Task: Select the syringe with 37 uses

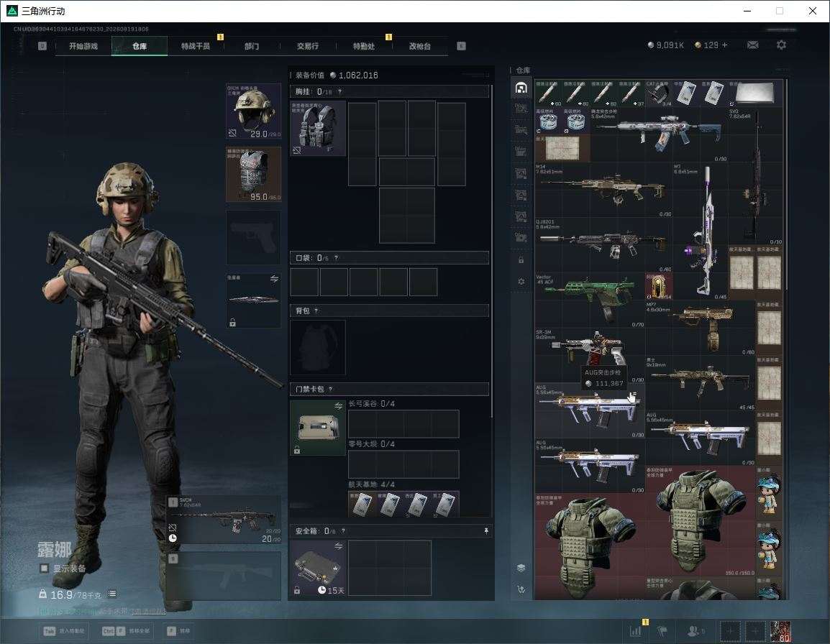Action: point(631,93)
